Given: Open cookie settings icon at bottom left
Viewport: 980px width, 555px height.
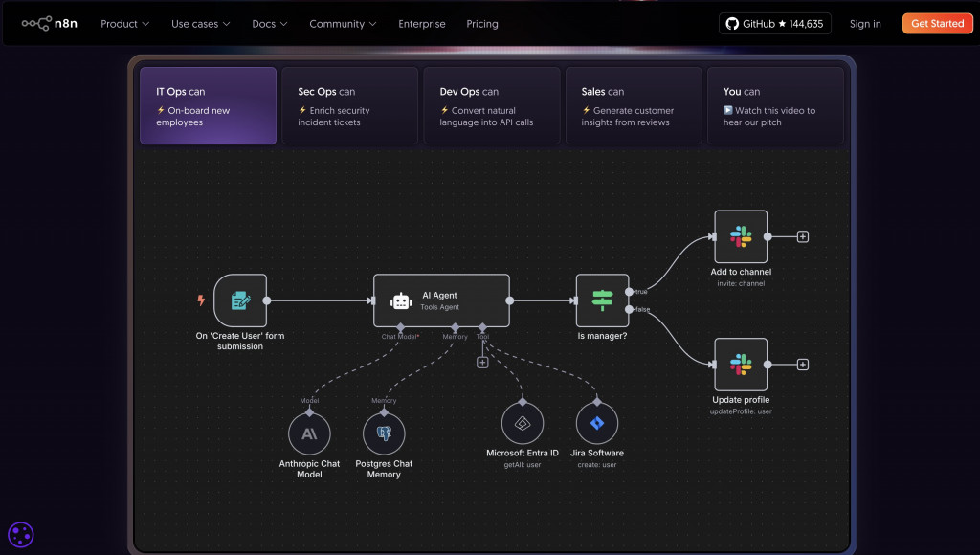Looking at the screenshot, I should [x=21, y=535].
